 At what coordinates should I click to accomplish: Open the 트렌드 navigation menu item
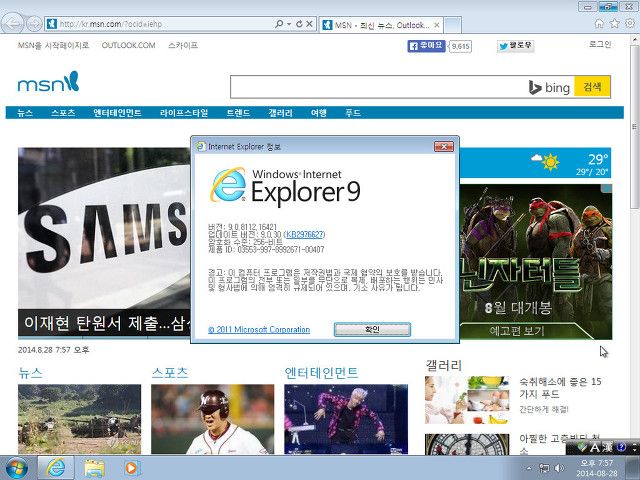pos(238,113)
